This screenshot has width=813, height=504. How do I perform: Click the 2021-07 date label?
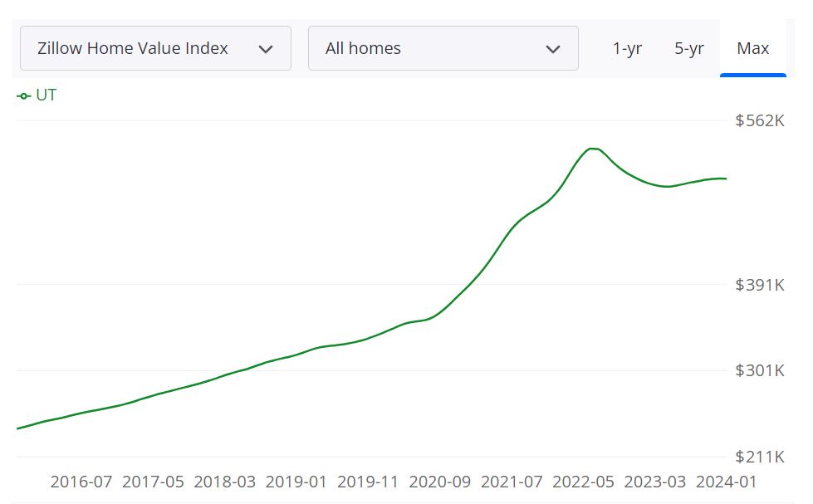[x=512, y=482]
